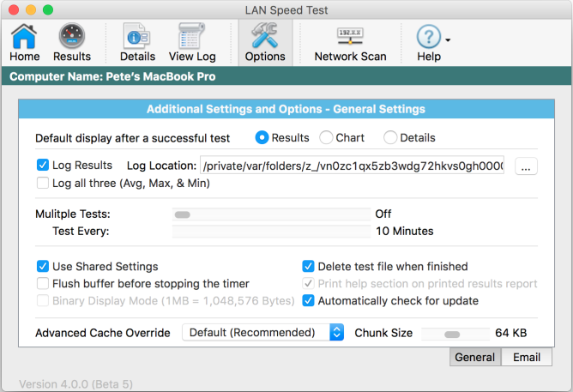
Task: Switch to the General tab
Action: 475,357
